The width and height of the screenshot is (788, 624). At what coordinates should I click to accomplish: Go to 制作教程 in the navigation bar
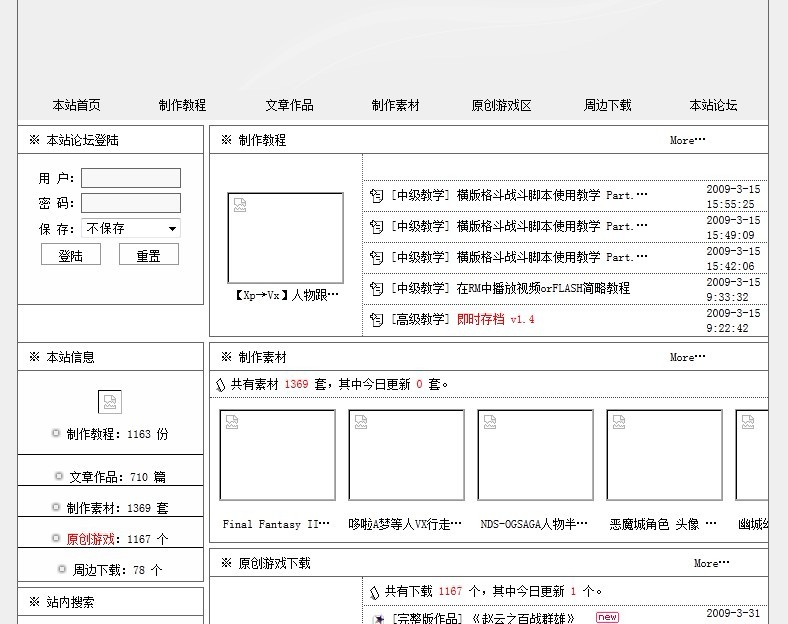182,105
